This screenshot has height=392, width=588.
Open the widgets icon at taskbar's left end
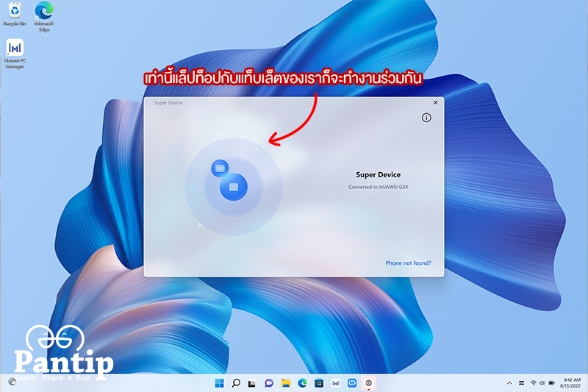(x=12, y=382)
